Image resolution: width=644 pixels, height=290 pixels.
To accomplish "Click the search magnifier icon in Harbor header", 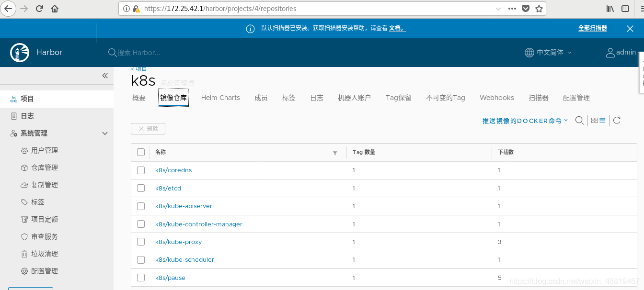I will pos(112,53).
